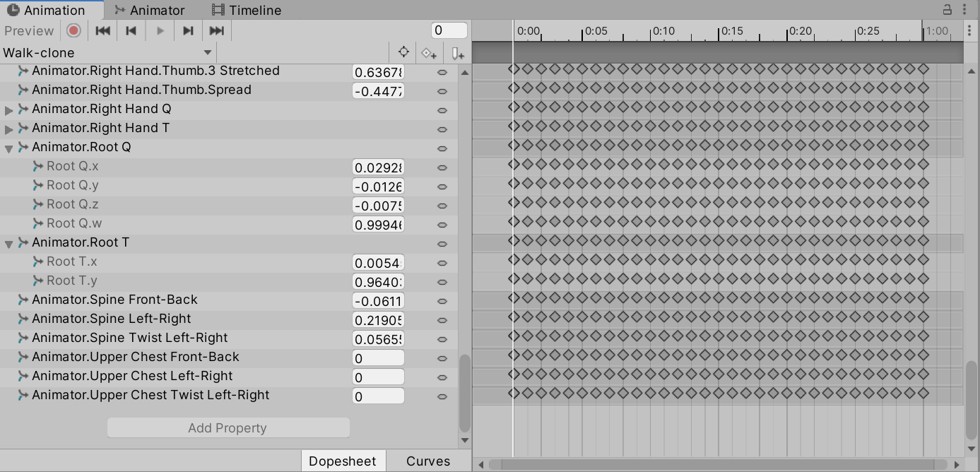Toggle Preview mode
This screenshot has width=980, height=472.
[29, 30]
